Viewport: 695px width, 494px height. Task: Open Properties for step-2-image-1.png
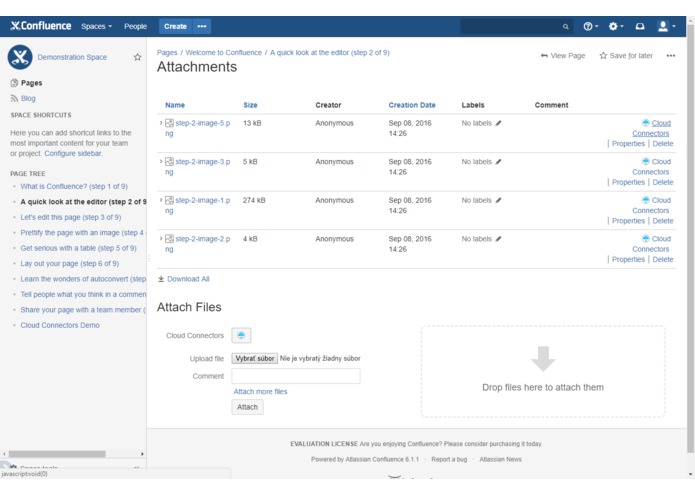[628, 221]
